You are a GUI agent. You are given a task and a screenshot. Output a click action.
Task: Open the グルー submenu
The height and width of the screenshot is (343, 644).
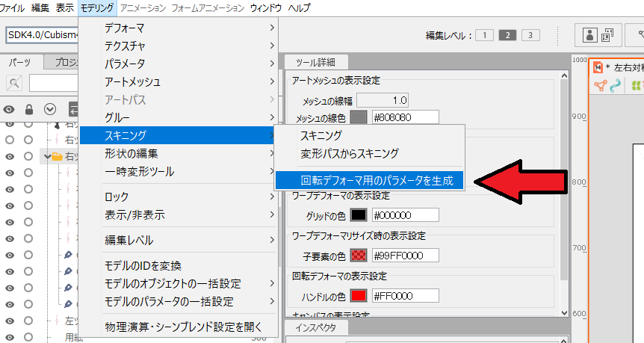coord(179,117)
